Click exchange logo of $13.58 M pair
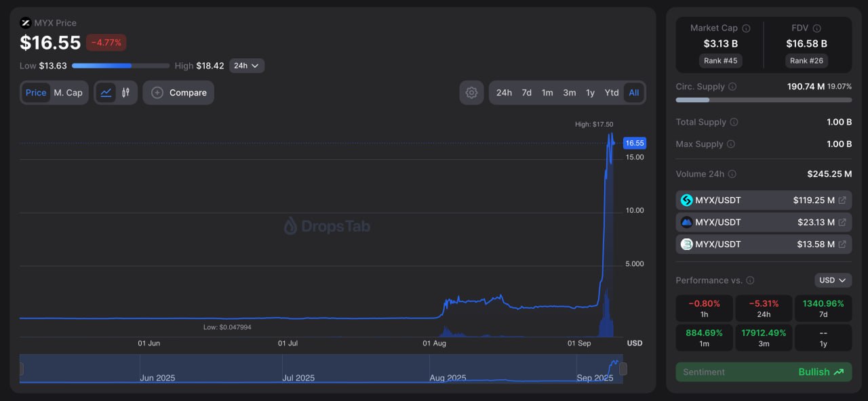The image size is (868, 401). (686, 244)
